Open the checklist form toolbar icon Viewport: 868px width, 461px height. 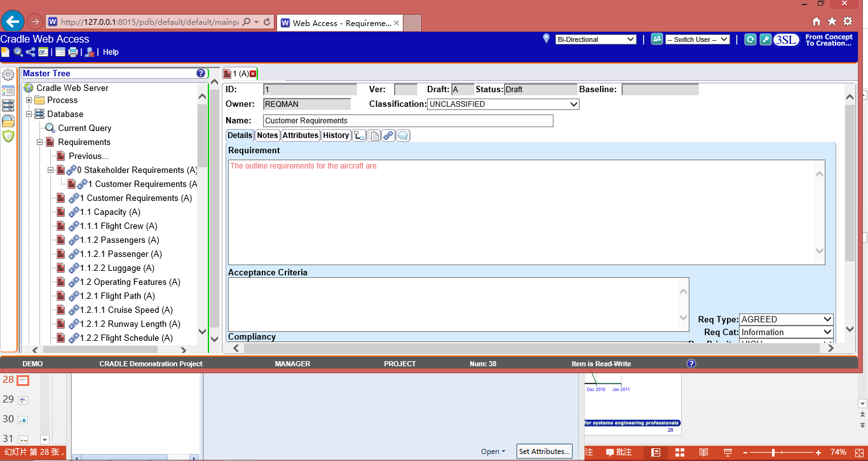click(43, 52)
